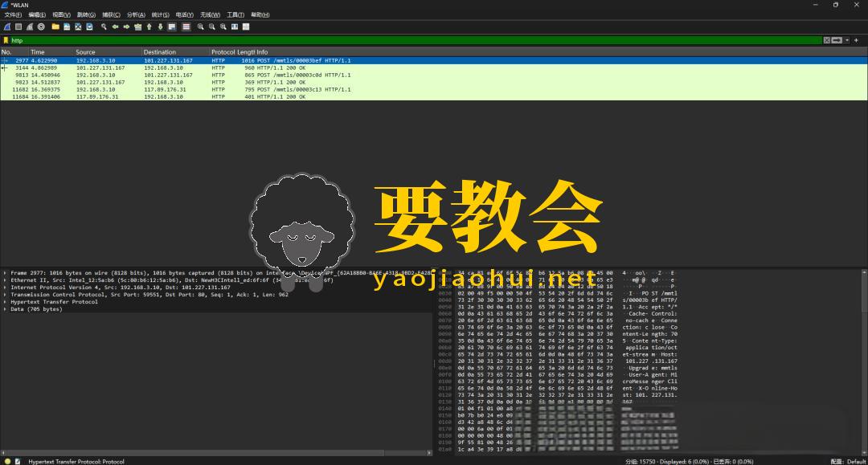The image size is (868, 465).
Task: Expand the Frame 2977 tree row
Action: pyautogui.click(x=5, y=273)
